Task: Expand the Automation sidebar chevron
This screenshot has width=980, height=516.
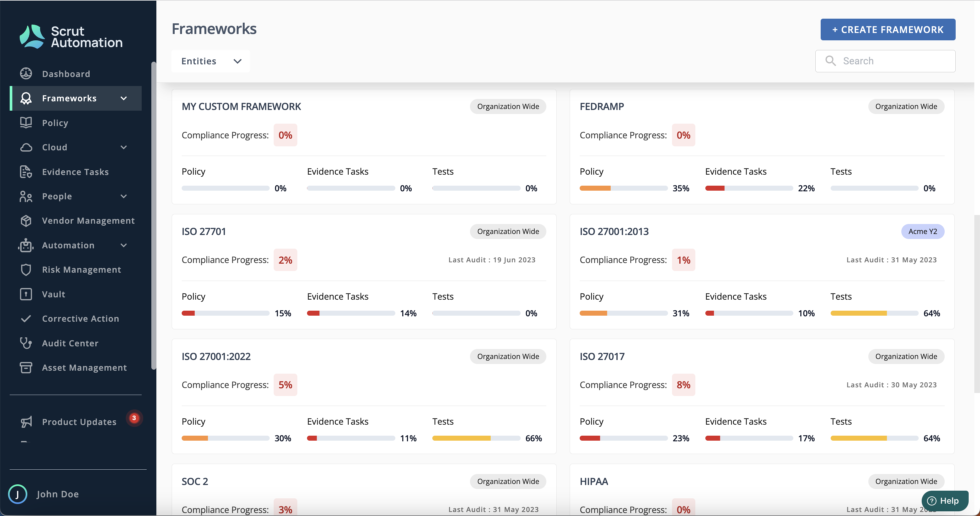Action: pyautogui.click(x=124, y=245)
